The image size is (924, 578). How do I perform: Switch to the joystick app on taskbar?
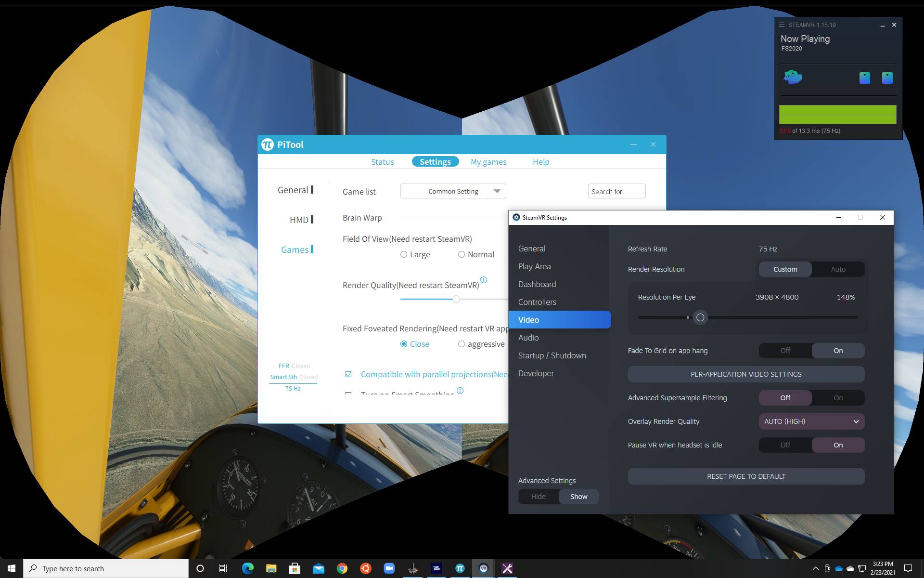point(412,568)
